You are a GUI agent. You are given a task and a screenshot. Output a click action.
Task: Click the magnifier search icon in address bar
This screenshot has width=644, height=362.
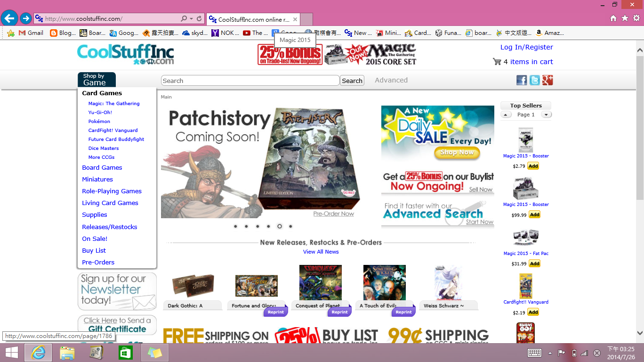point(184,19)
